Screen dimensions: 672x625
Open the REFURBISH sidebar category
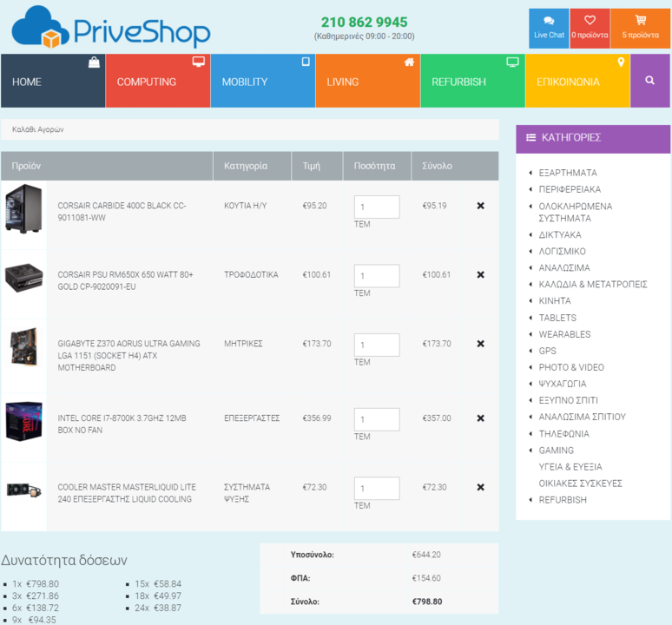click(x=563, y=500)
